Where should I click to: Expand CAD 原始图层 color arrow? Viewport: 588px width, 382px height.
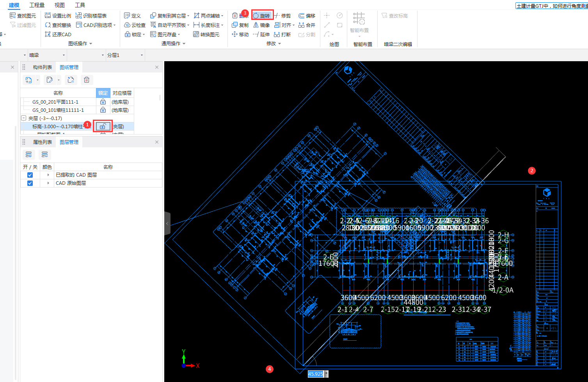(48, 183)
